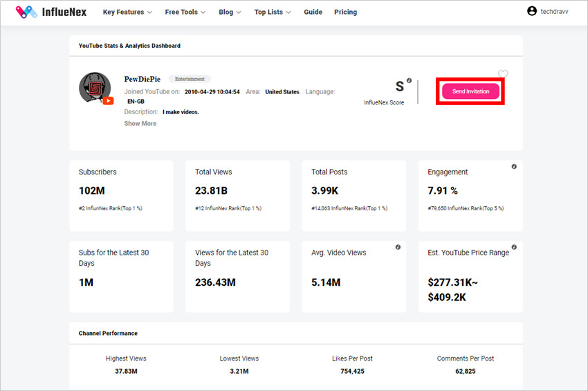Expand the Top Lists dropdown

pos(273,12)
